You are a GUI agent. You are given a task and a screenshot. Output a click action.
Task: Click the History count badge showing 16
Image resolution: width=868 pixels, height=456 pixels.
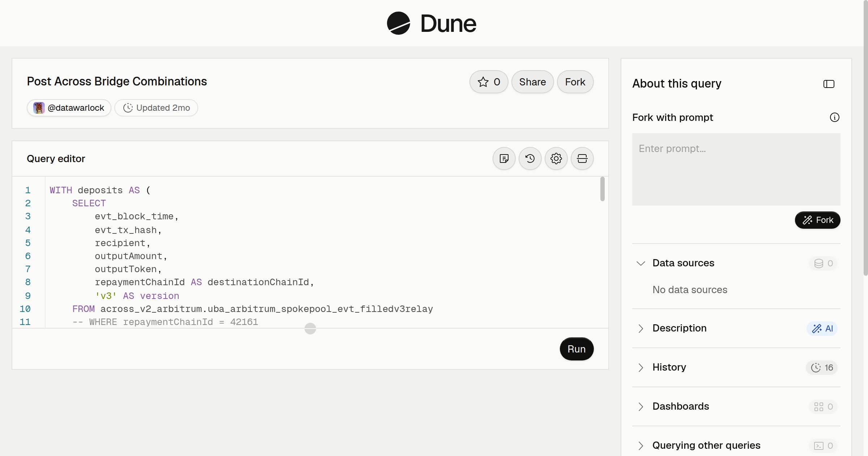tap(822, 367)
